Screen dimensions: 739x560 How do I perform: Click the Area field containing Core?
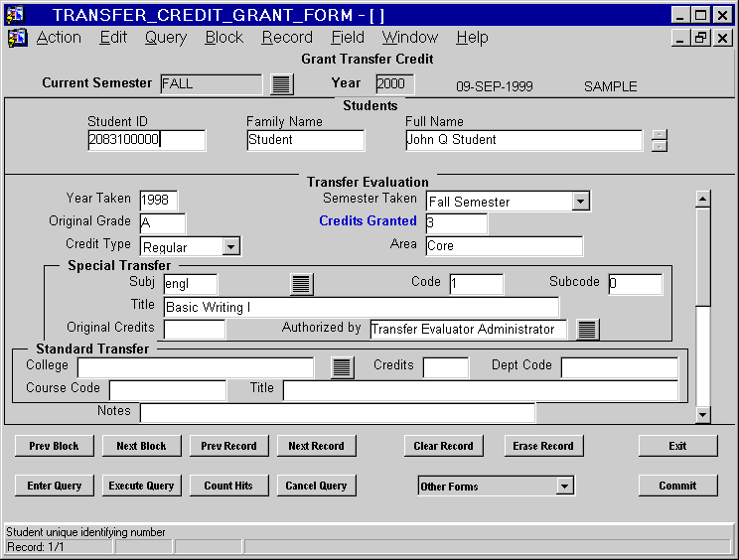pos(505,246)
